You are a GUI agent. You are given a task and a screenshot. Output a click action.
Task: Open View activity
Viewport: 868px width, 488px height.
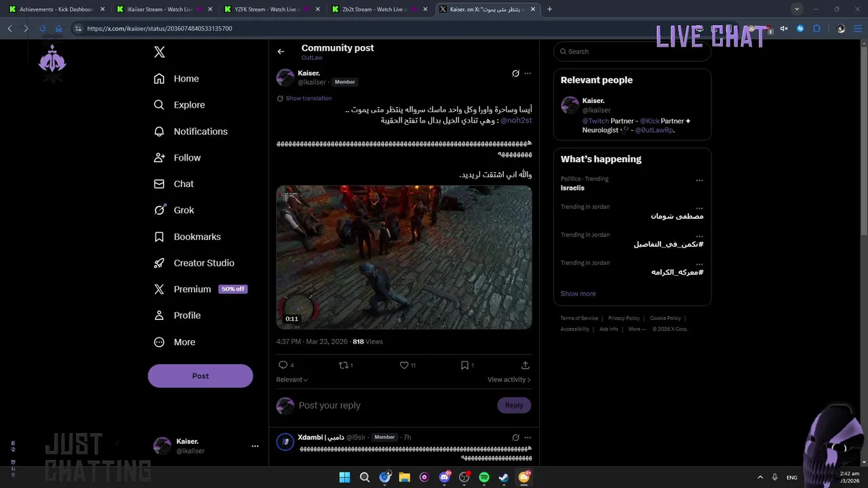pos(509,380)
